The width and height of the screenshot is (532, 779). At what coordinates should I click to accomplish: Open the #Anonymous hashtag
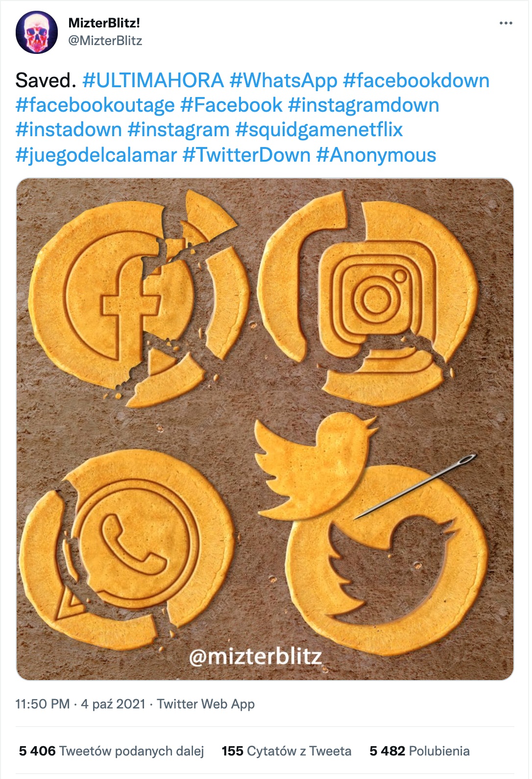pyautogui.click(x=376, y=155)
